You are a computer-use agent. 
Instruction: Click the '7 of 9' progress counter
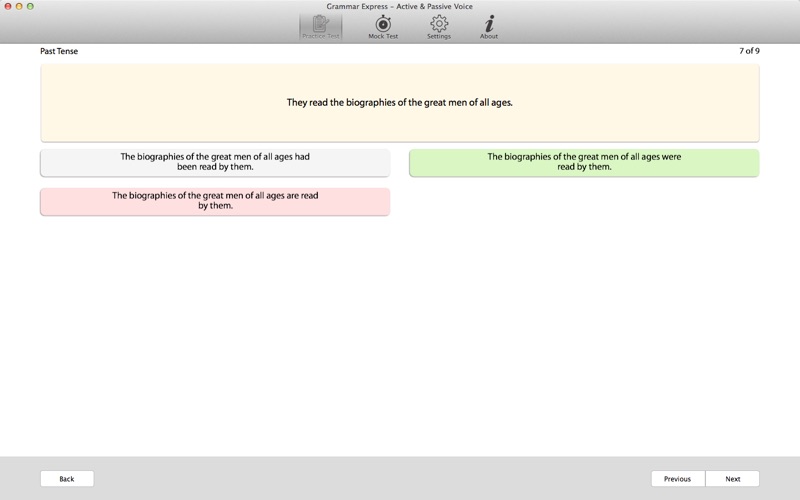pyautogui.click(x=749, y=51)
